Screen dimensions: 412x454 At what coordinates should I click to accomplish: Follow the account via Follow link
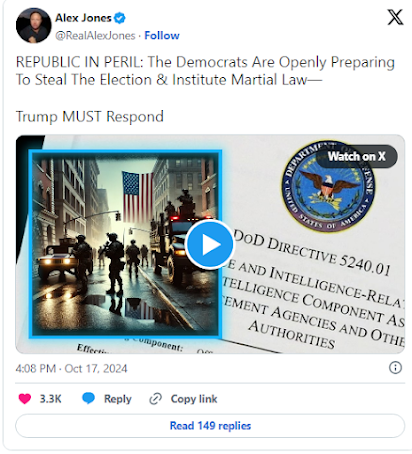click(x=162, y=36)
